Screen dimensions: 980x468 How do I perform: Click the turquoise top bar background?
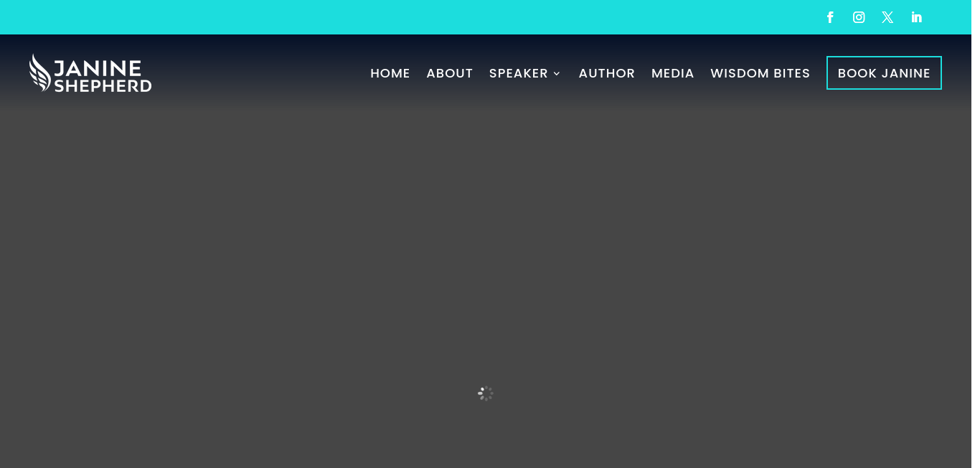[430, 17]
